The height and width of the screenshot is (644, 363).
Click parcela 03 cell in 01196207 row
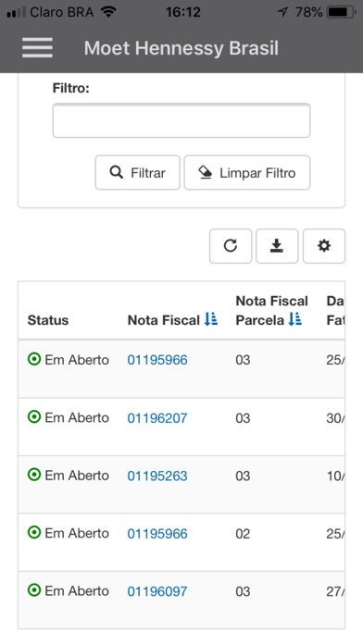coord(243,418)
